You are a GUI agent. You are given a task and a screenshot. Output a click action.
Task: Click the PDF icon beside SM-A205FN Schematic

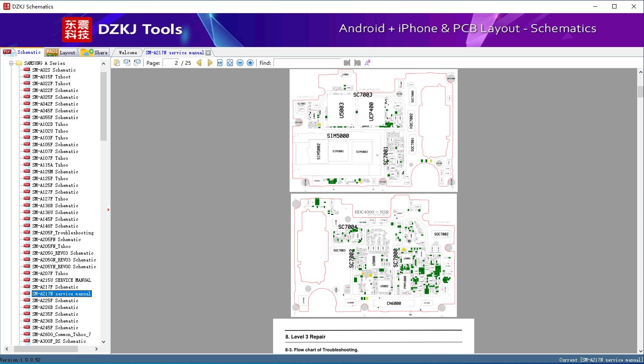click(27, 239)
